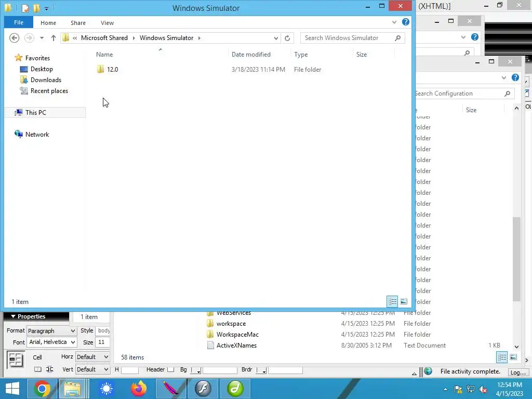Click the Log button in status bar
The image size is (532, 399).
pyautogui.click(x=518, y=372)
